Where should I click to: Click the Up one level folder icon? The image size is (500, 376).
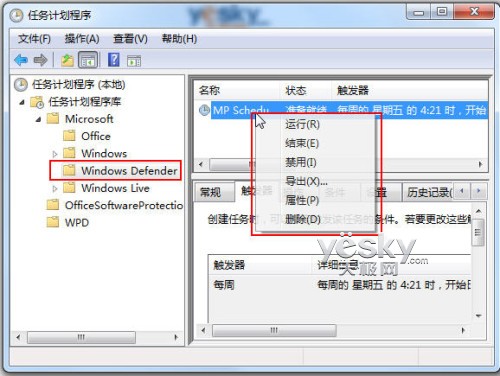pos(67,60)
